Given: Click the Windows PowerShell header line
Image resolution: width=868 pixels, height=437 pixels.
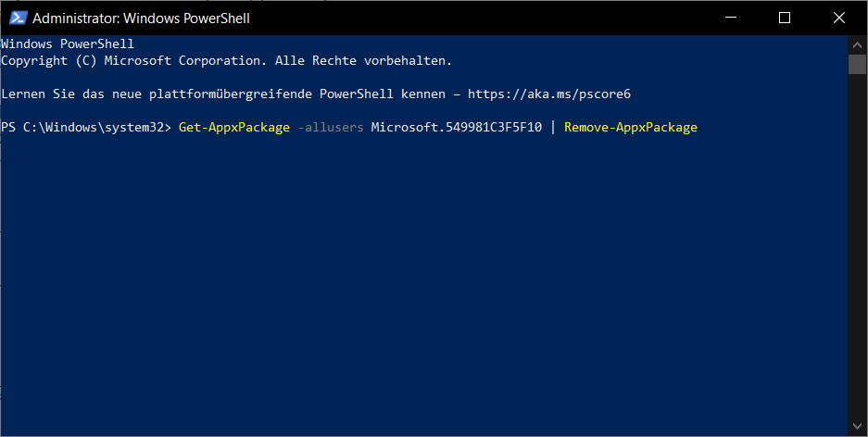Looking at the screenshot, I should (68, 44).
